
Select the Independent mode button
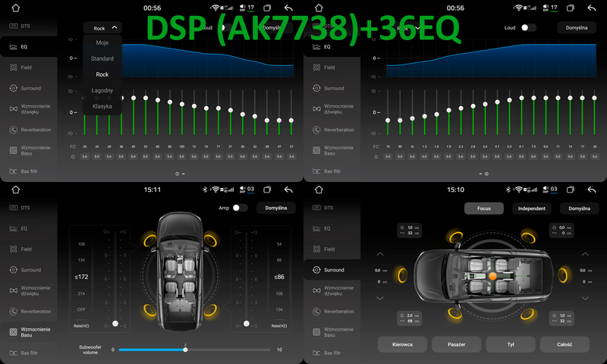coord(532,208)
